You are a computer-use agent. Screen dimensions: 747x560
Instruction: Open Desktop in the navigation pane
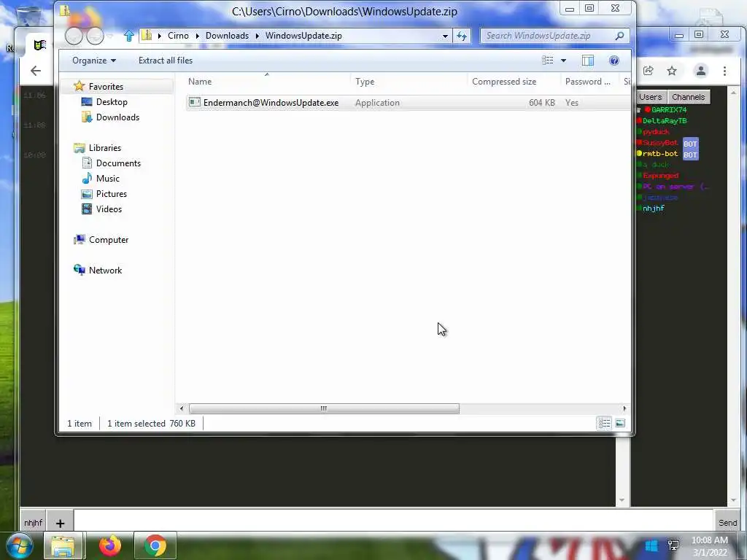point(112,102)
